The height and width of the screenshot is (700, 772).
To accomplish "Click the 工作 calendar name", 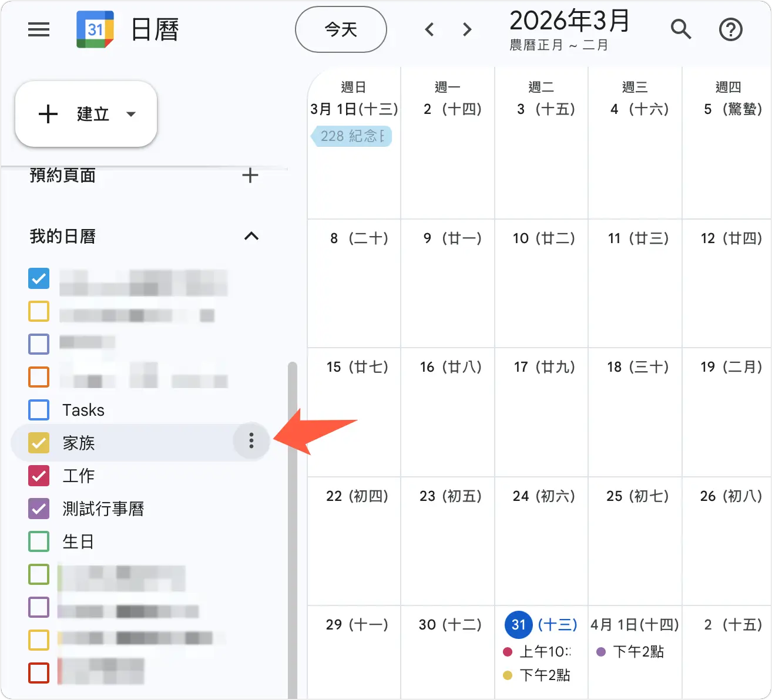I will click(x=79, y=476).
